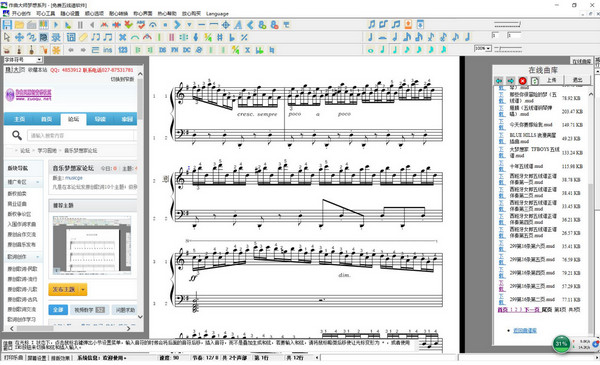
Task: Insert the D.S. repeat sign icon
Action: [x=162, y=50]
